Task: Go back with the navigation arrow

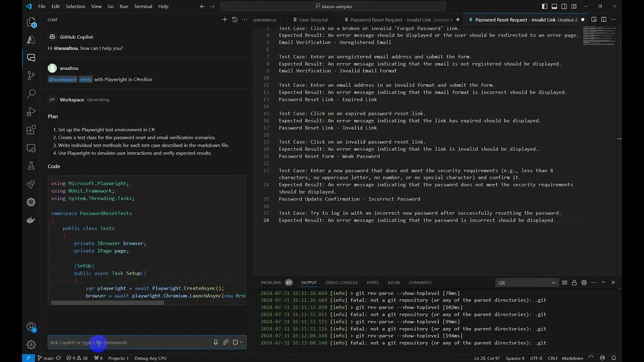Action: tap(202, 7)
